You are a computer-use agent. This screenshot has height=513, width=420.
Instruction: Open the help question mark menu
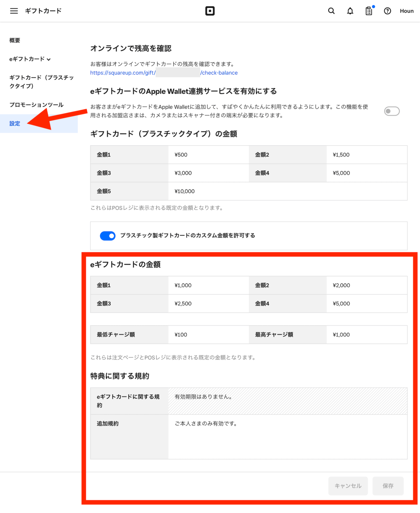click(x=387, y=11)
